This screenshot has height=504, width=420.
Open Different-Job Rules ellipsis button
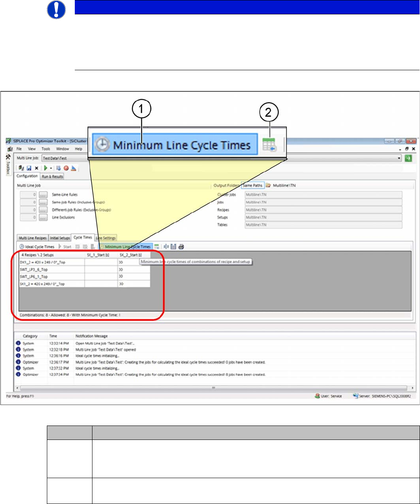43,210
